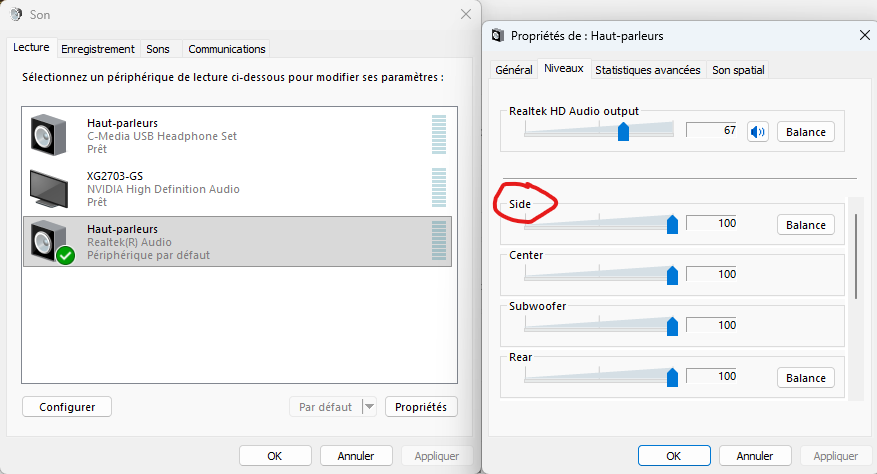Open Balance for Realtek HD Audio output
The height and width of the screenshot is (474, 877).
[x=805, y=132]
